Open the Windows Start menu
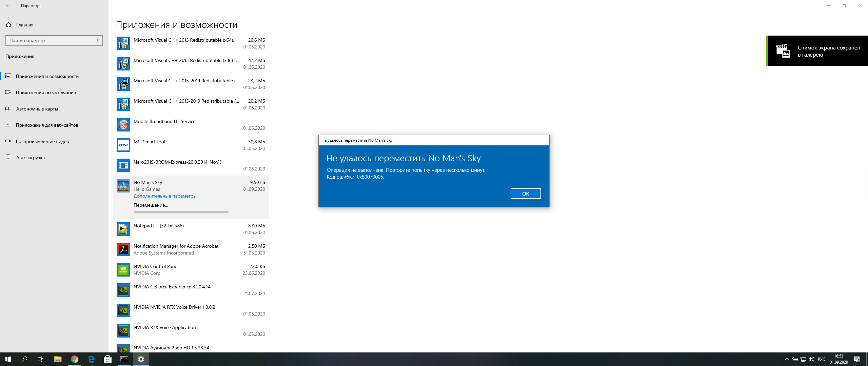Image resolution: width=868 pixels, height=366 pixels. point(8,359)
